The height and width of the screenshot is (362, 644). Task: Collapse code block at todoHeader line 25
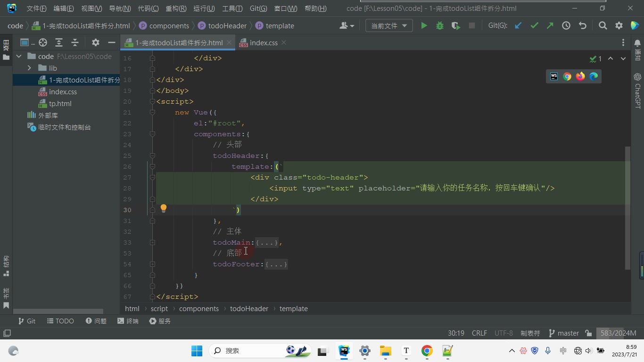[152, 156]
